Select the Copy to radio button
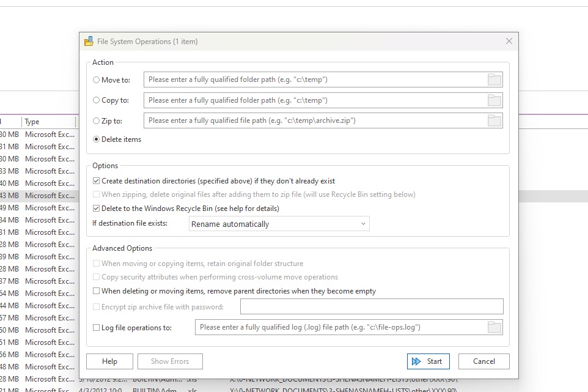The image size is (588, 392). tap(97, 100)
